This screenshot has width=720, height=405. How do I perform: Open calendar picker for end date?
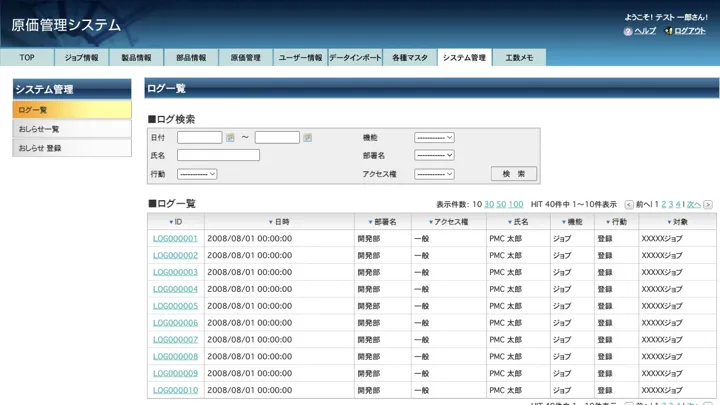(308, 138)
